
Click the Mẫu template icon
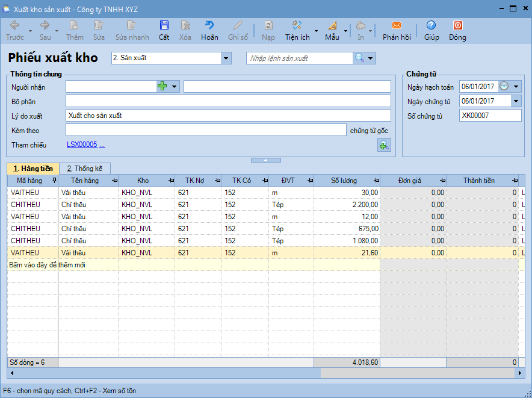[332, 30]
